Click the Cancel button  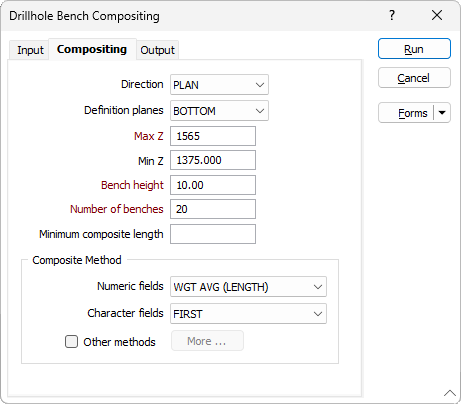414,78
